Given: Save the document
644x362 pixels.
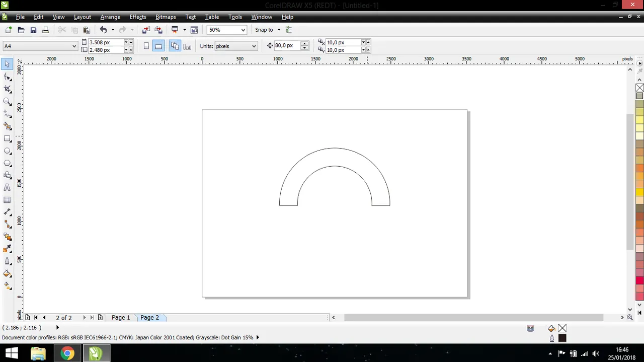Looking at the screenshot, I should 33,30.
